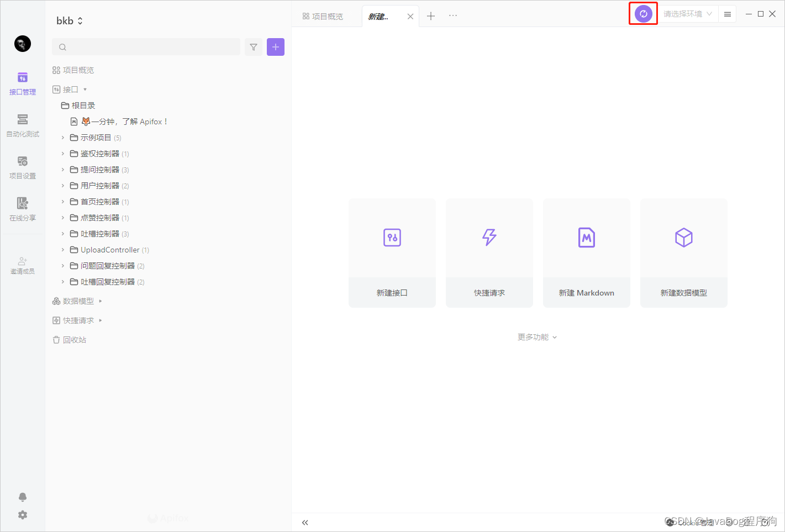This screenshot has height=532, width=785.
Task: Open 接口管理 in the sidebar
Action: click(23, 84)
